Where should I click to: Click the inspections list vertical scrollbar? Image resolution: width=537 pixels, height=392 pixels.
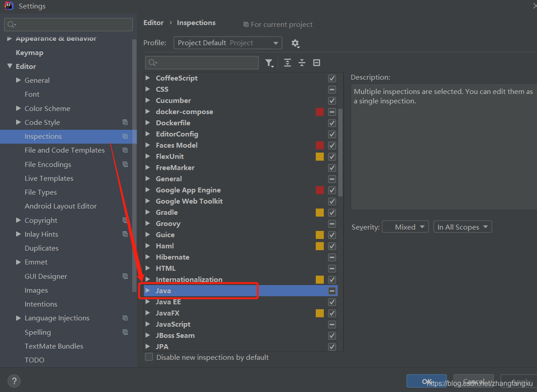[340, 153]
